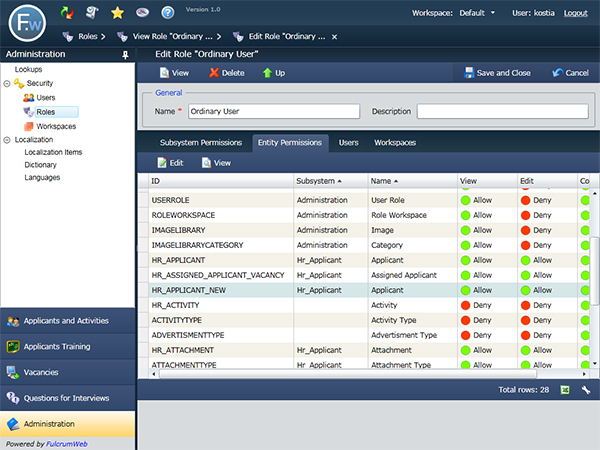Open grid settings wrench icon

pos(586,389)
